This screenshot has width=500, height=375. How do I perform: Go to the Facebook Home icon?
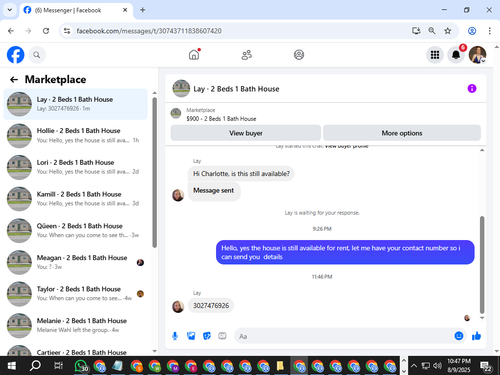(x=194, y=54)
